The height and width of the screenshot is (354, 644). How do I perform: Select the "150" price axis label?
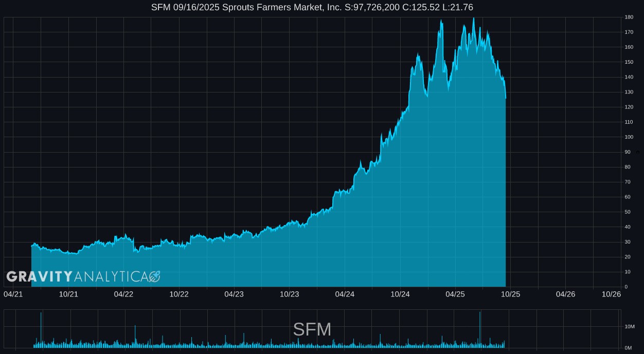pyautogui.click(x=629, y=62)
